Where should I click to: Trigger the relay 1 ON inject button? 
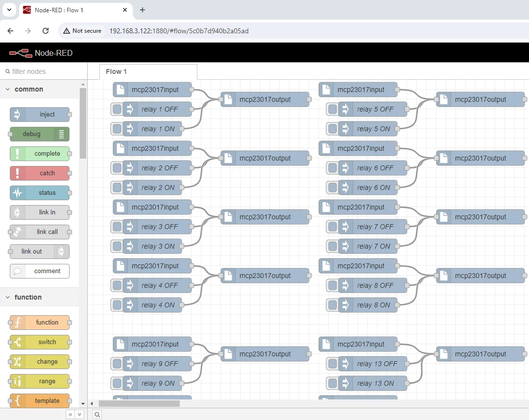point(117,129)
